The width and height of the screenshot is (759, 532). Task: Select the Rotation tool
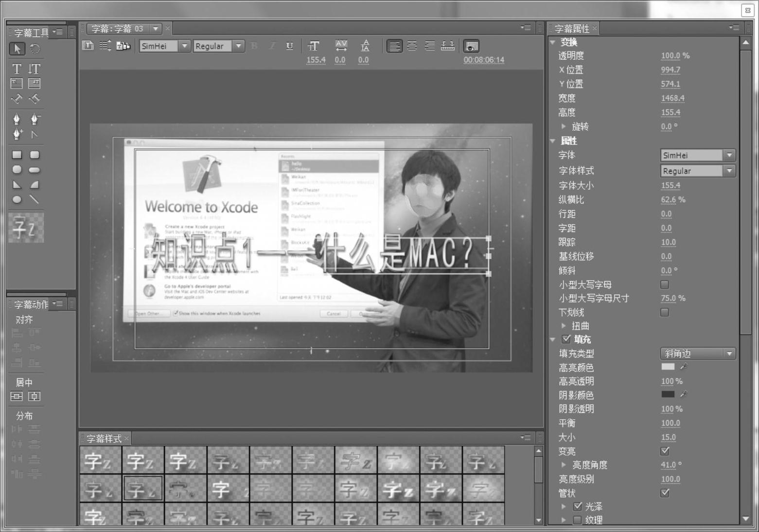(x=35, y=49)
